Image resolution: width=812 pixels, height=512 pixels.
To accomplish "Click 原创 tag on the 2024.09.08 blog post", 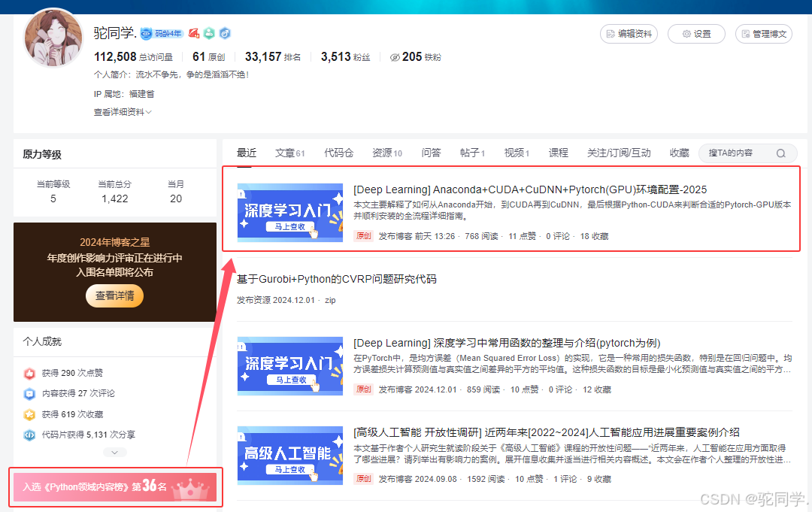I will click(x=364, y=479).
